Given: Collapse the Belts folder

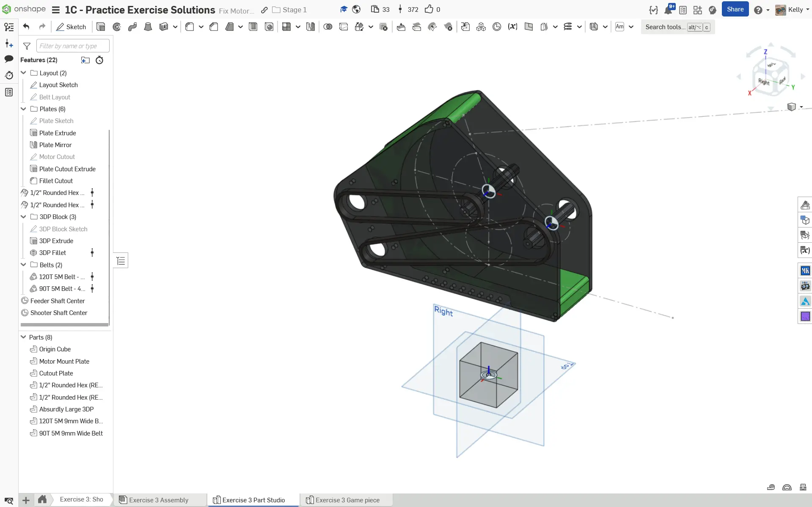Looking at the screenshot, I should (24, 265).
